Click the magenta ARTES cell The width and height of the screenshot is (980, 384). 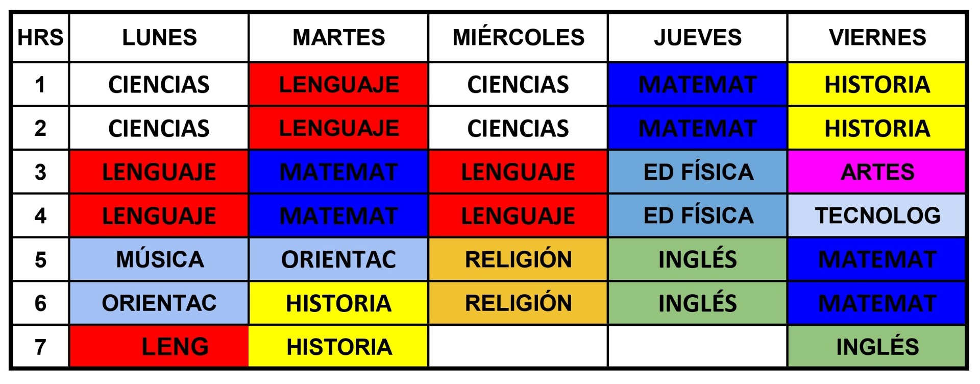[877, 172]
